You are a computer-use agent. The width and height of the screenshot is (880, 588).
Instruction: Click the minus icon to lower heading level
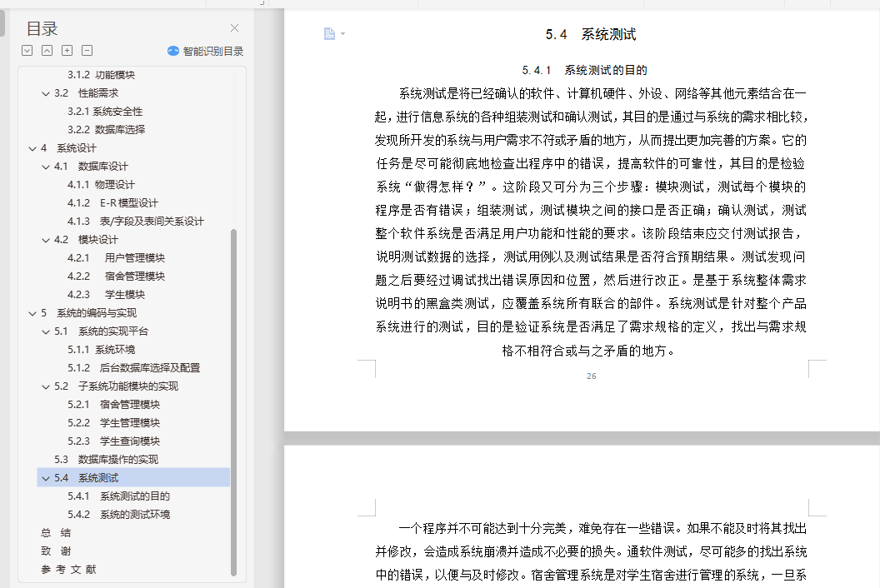tap(87, 51)
